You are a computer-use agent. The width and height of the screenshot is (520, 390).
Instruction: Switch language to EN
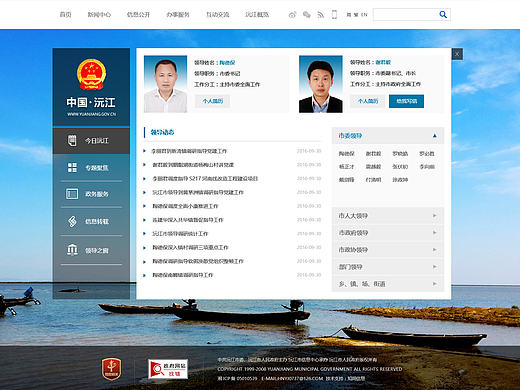(364, 15)
